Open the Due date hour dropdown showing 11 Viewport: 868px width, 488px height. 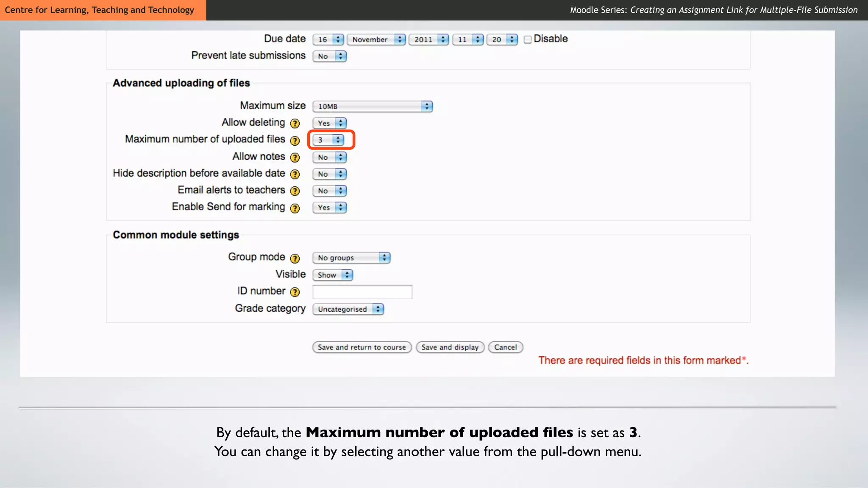pos(468,39)
